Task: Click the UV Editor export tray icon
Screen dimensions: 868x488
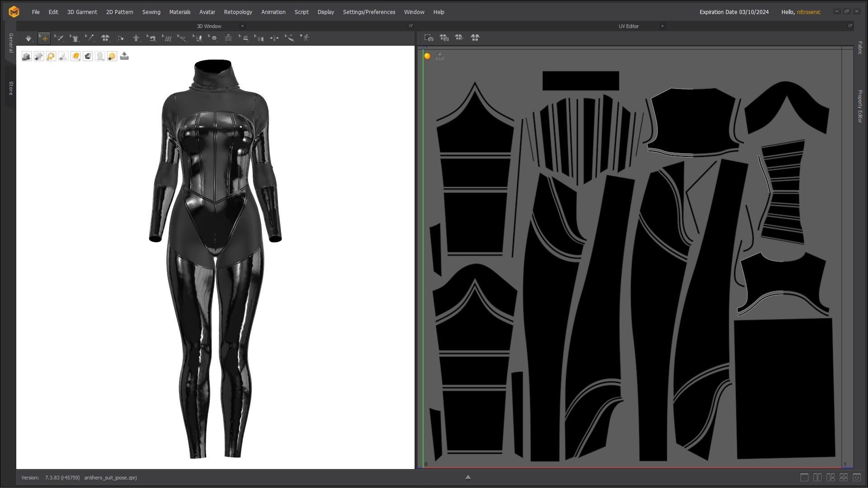Action: coord(439,56)
